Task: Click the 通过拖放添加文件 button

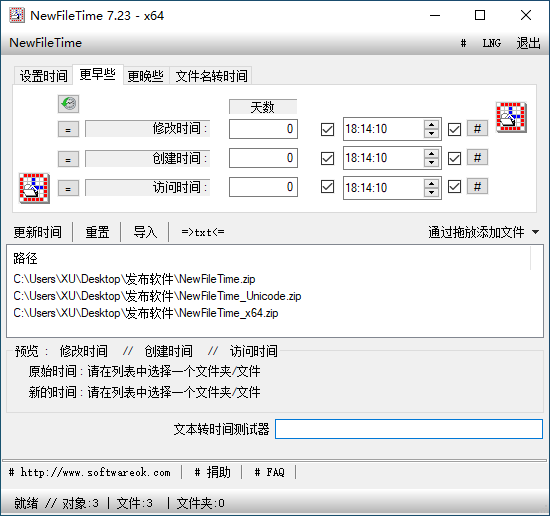Action: [x=476, y=232]
